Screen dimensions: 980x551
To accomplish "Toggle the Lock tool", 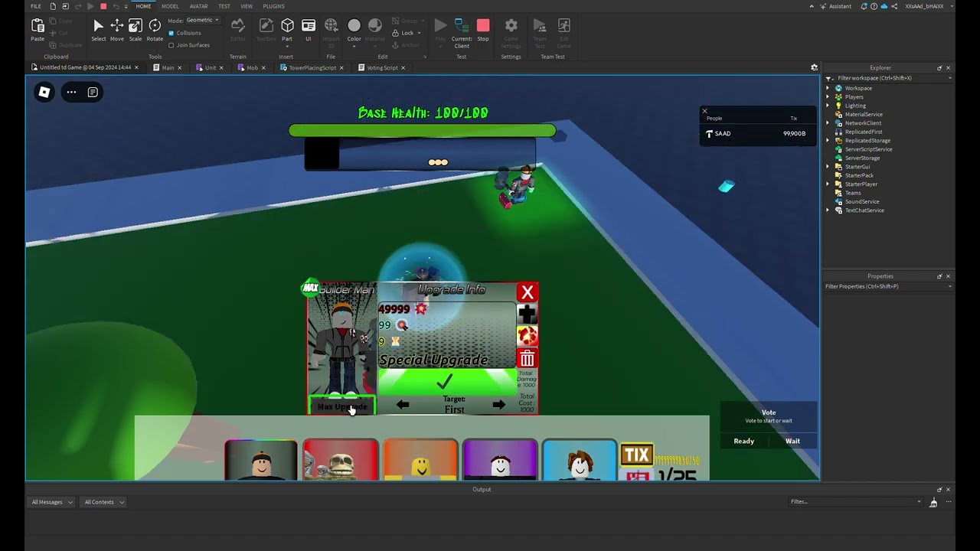I will pyautogui.click(x=401, y=33).
